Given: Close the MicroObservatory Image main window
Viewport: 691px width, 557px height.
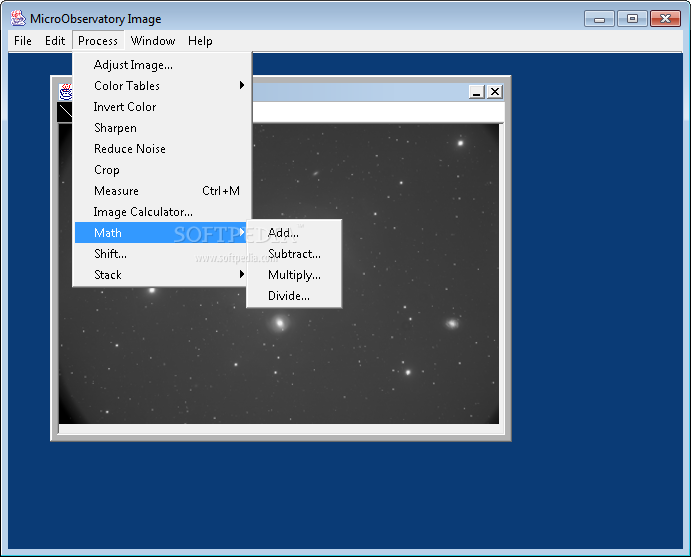Looking at the screenshot, I should 665,19.
